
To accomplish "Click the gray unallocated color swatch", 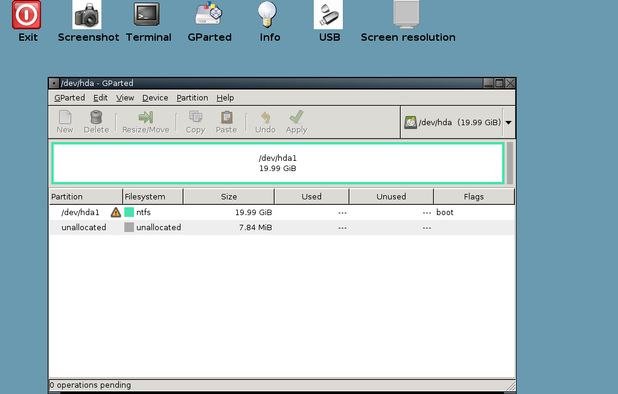I will pyautogui.click(x=129, y=227).
